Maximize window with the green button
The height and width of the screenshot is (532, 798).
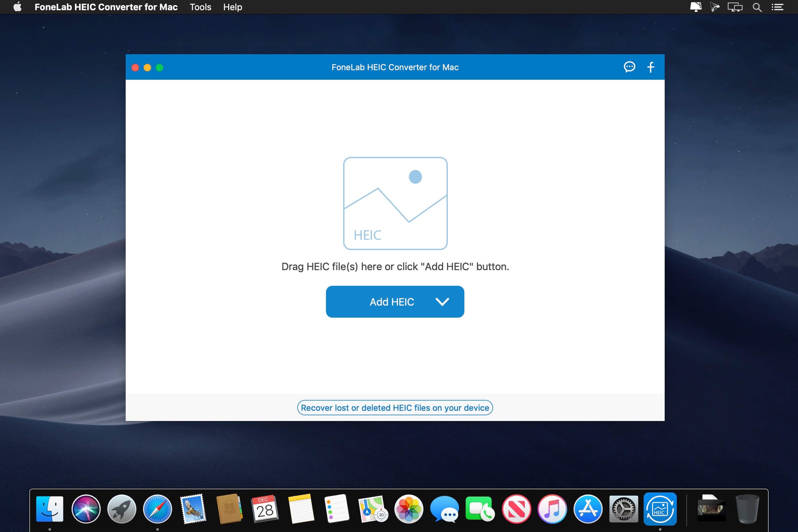click(x=159, y=68)
